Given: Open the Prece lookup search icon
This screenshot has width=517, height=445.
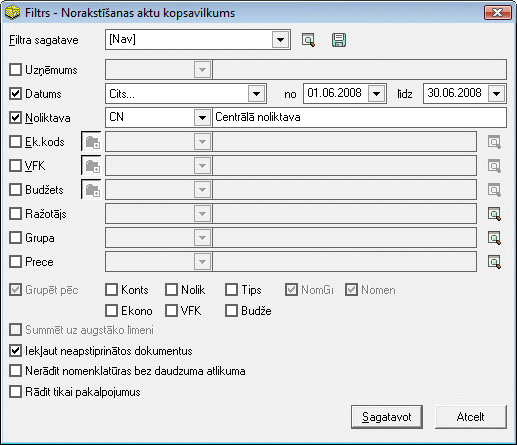Looking at the screenshot, I should (494, 262).
